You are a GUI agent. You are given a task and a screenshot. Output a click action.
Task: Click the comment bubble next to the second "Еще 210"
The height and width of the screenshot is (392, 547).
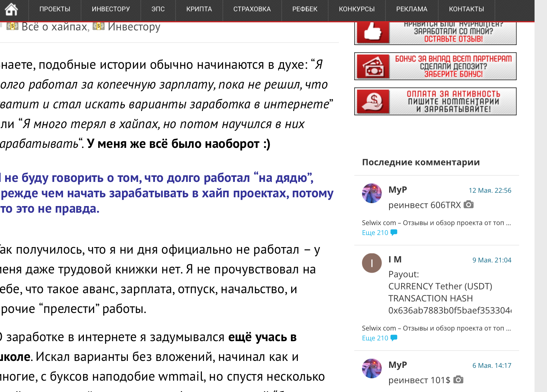point(395,338)
